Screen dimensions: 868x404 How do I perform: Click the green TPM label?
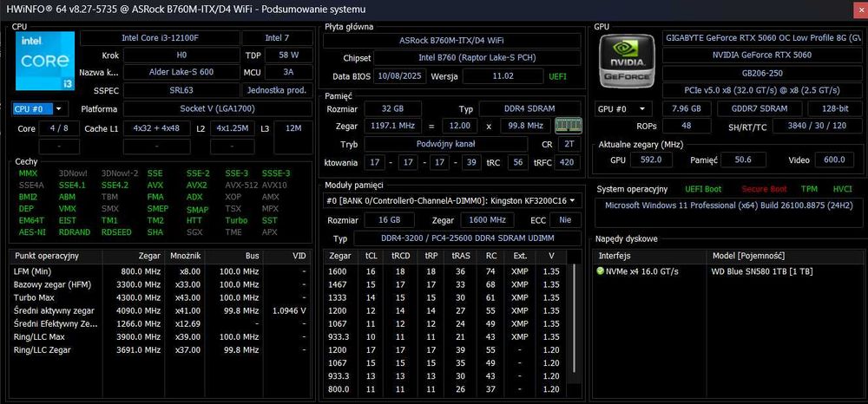[809, 189]
